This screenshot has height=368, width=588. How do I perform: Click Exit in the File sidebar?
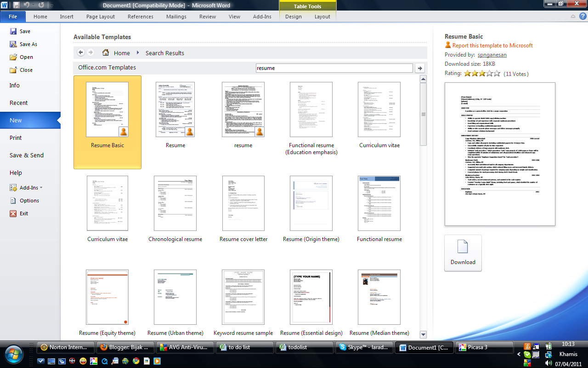pyautogui.click(x=19, y=213)
